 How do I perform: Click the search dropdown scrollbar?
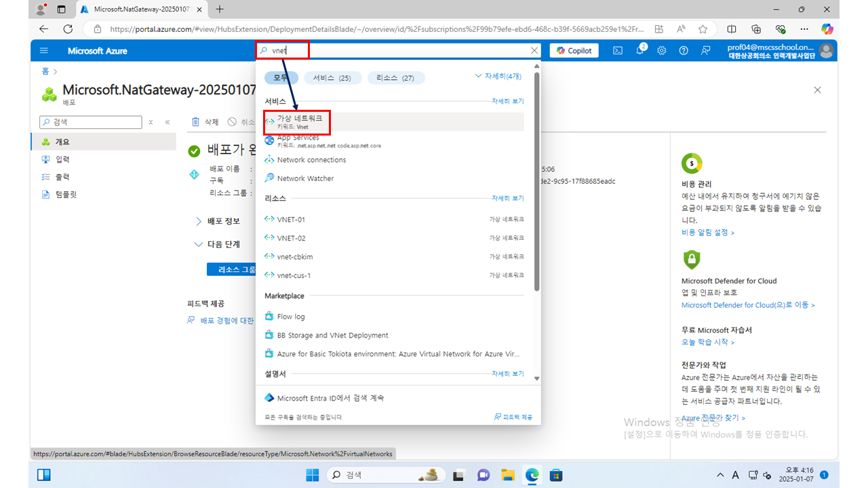pos(537,181)
